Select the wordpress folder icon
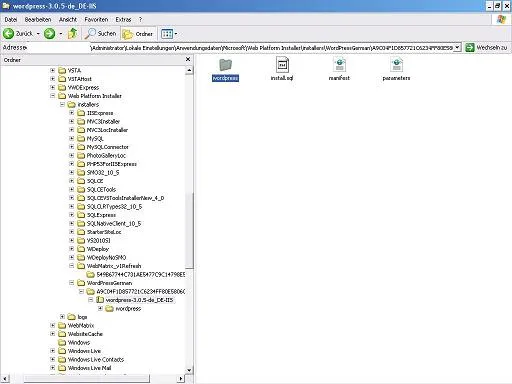 tap(225, 65)
